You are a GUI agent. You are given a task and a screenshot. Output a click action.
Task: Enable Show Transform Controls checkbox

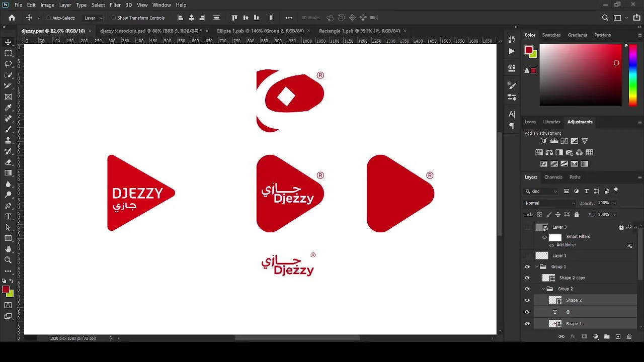tap(113, 18)
